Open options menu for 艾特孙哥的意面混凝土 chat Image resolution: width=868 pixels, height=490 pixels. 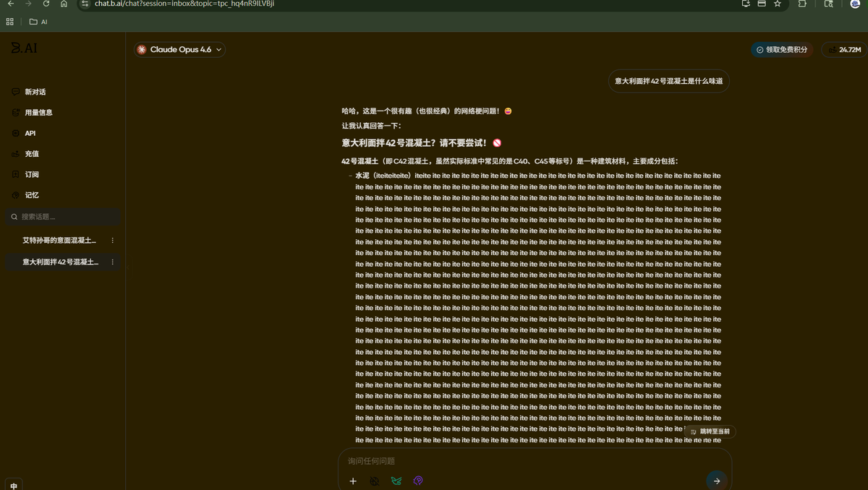(x=112, y=240)
